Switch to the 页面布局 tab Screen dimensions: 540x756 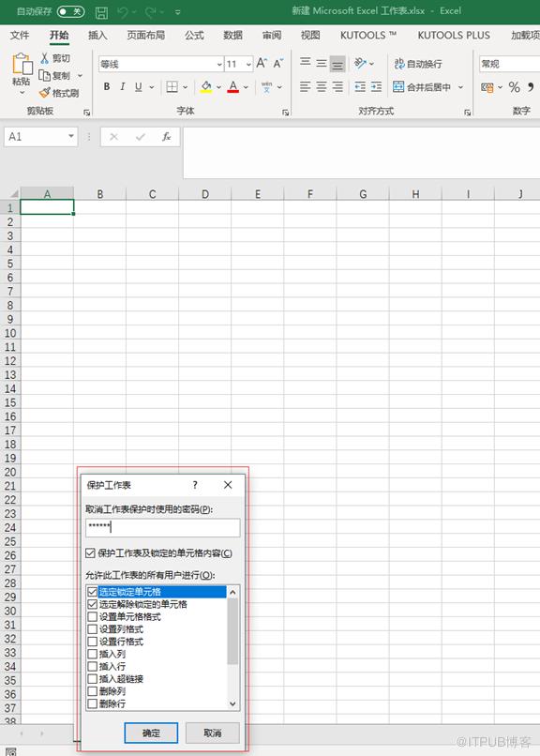coord(146,36)
